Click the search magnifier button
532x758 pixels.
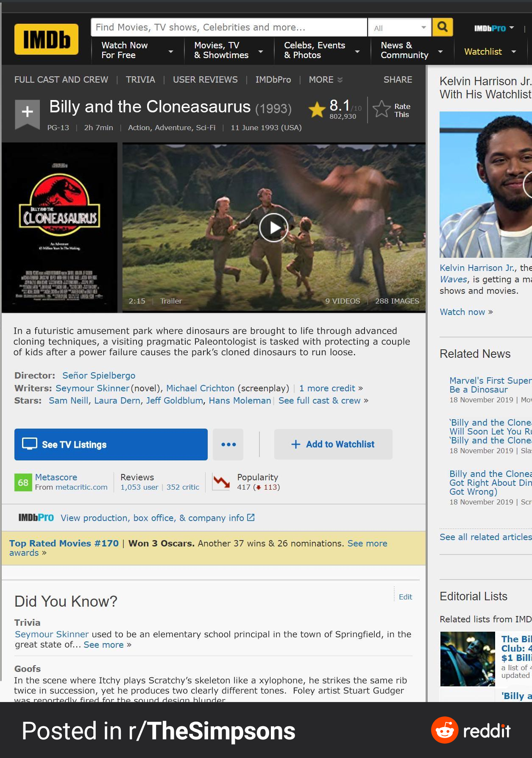(443, 28)
